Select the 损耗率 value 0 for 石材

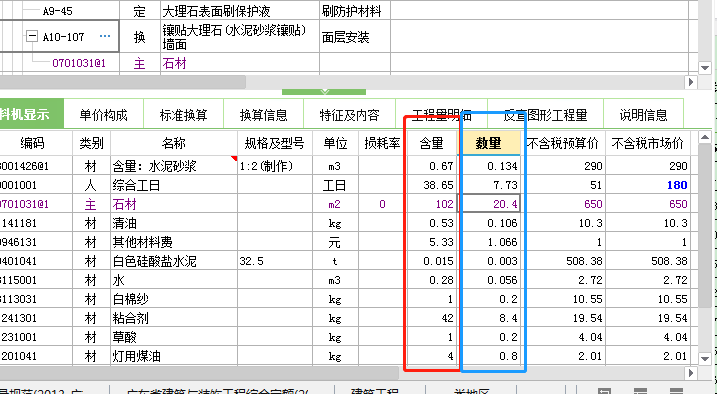(x=382, y=204)
